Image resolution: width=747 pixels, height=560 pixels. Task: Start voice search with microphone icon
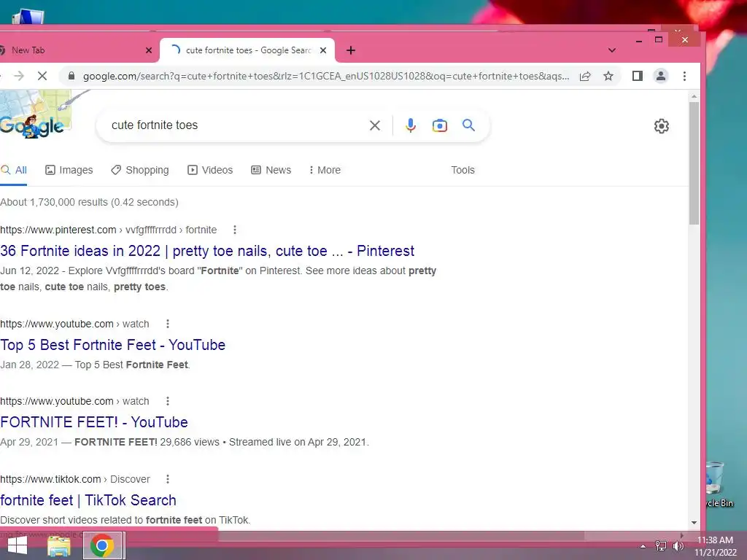[x=410, y=125]
